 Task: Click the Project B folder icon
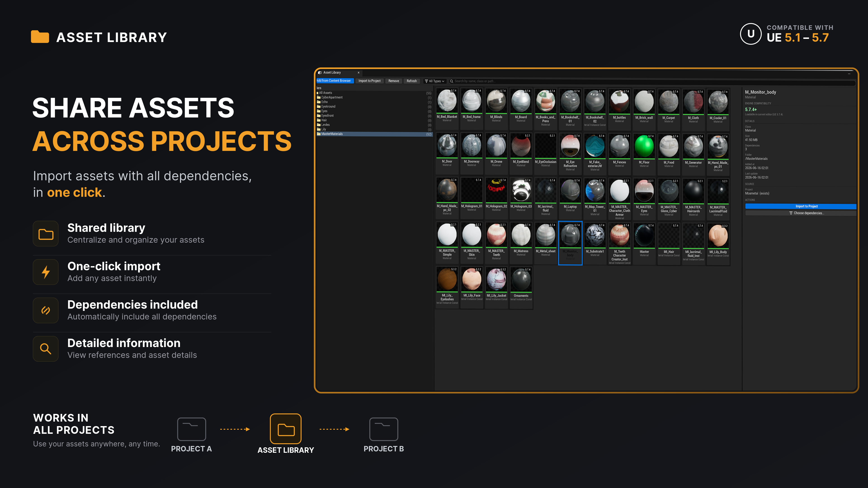click(383, 429)
